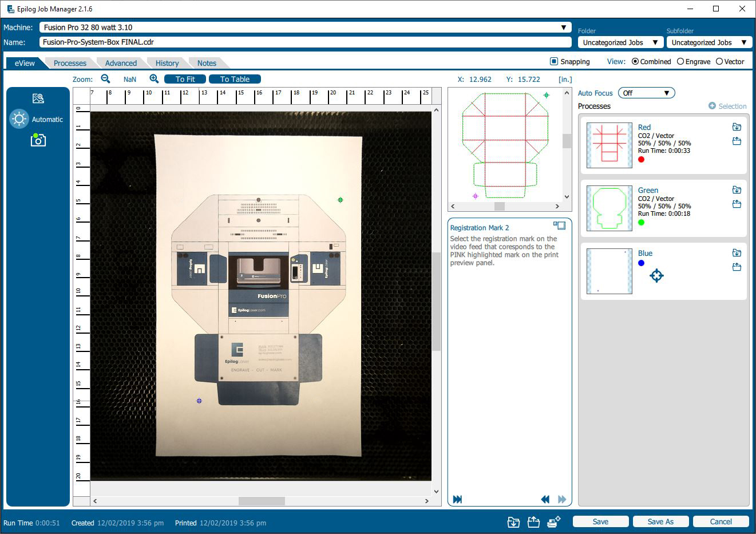The height and width of the screenshot is (534, 756).
Task: Click the job Name input field
Action: 306,42
